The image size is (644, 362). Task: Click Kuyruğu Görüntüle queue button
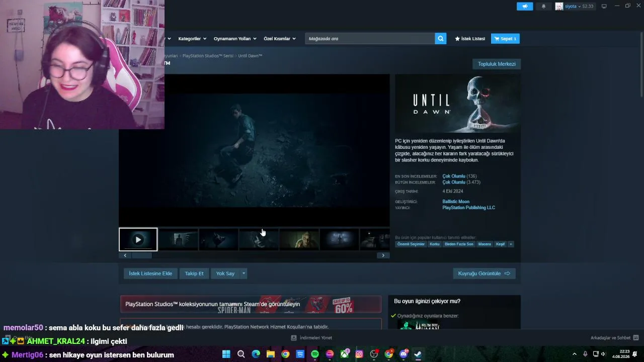[x=484, y=274]
